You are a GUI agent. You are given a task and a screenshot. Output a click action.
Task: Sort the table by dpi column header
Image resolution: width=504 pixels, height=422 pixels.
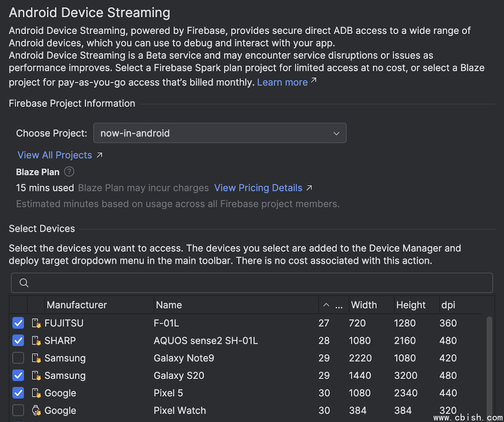[448, 305]
